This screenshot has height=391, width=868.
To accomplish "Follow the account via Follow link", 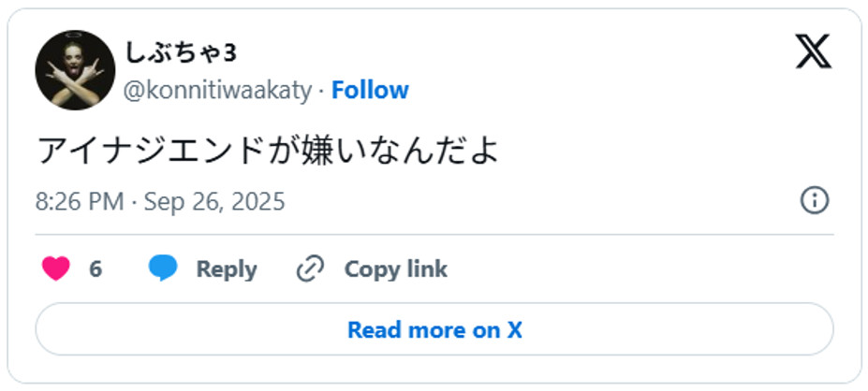I will click(370, 91).
